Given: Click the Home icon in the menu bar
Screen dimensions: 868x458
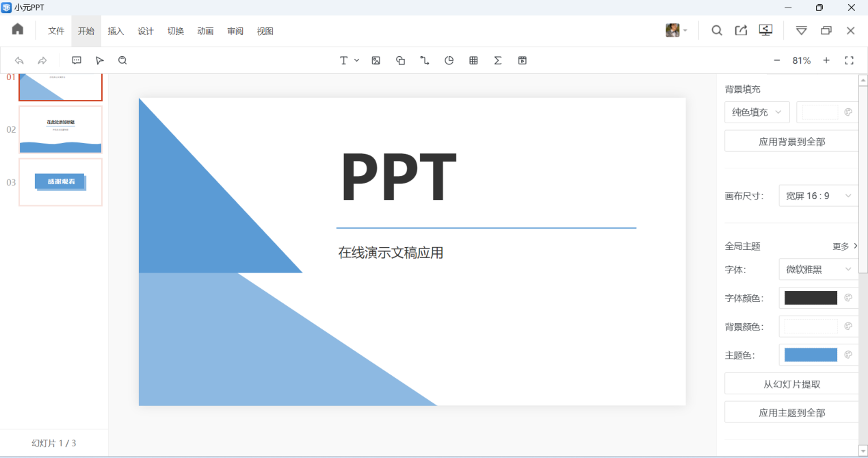Looking at the screenshot, I should pos(18,29).
